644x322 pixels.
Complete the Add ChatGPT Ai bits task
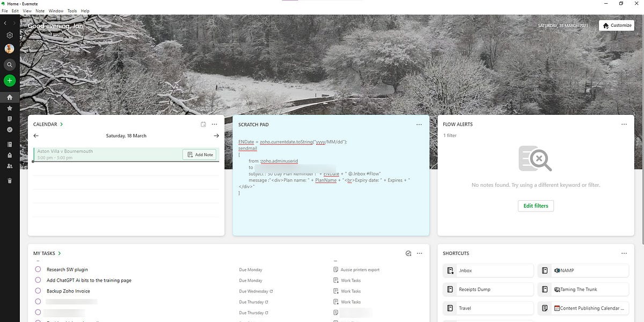(x=38, y=280)
